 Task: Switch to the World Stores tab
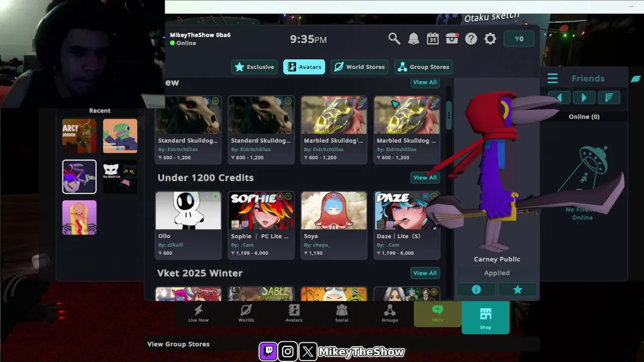point(360,67)
